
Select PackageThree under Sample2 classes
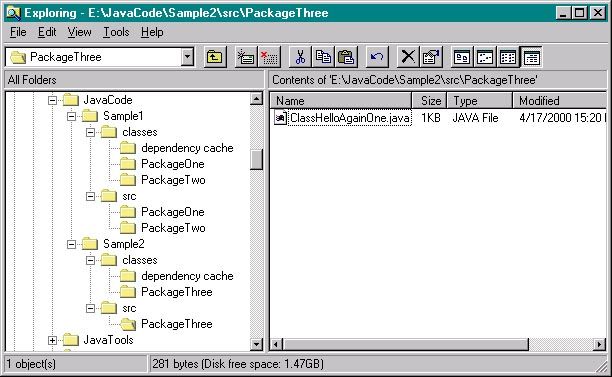[176, 292]
